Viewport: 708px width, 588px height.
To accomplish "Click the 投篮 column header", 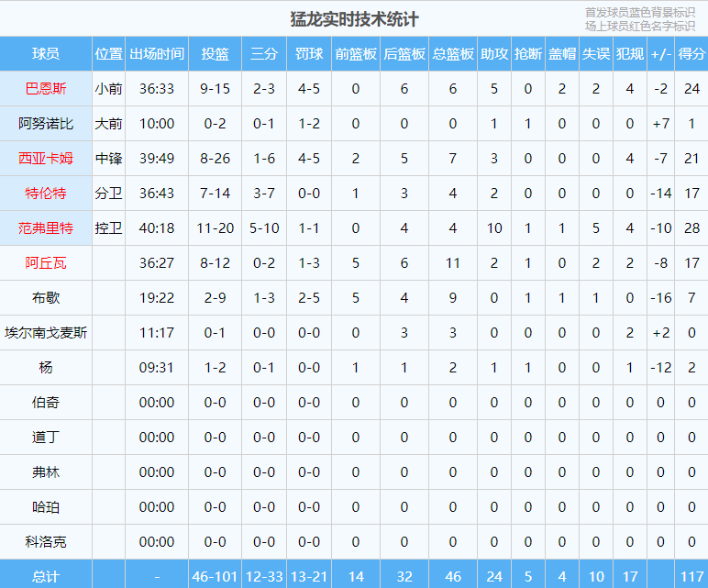I will 215,54.
